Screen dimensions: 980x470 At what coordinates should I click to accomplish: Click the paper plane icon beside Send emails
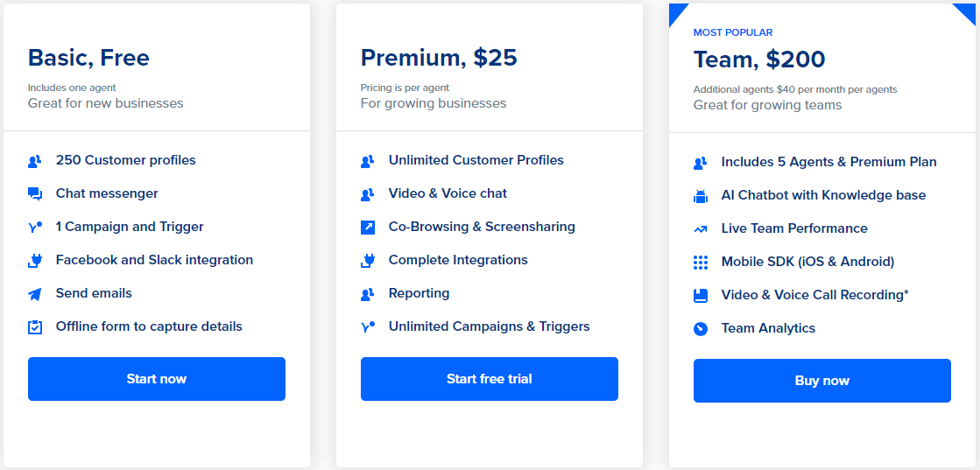point(35,294)
